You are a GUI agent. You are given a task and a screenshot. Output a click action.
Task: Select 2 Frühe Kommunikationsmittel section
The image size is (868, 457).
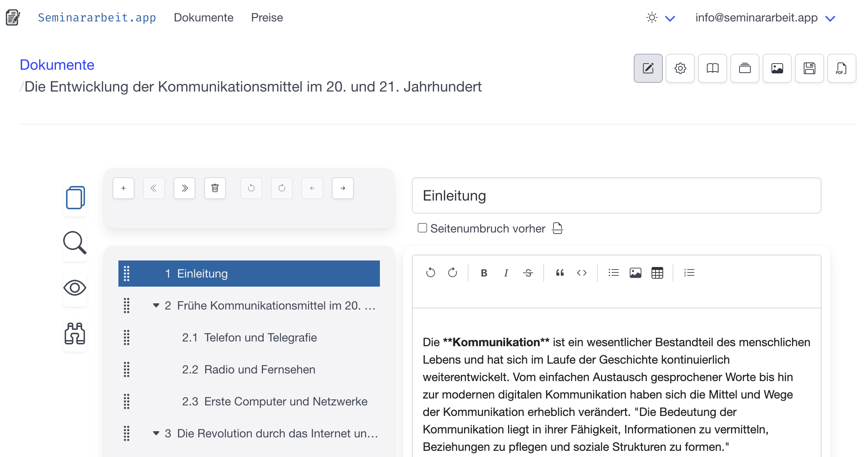(x=249, y=306)
